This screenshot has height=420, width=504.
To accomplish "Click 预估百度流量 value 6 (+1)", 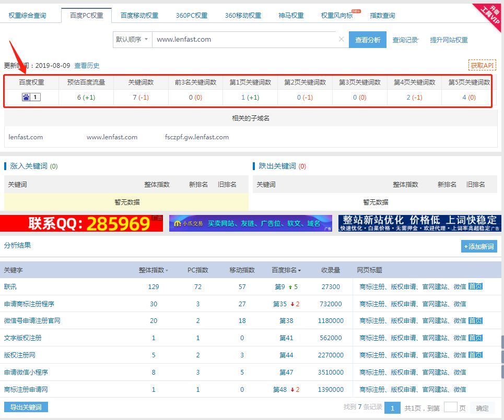I will coord(86,97).
